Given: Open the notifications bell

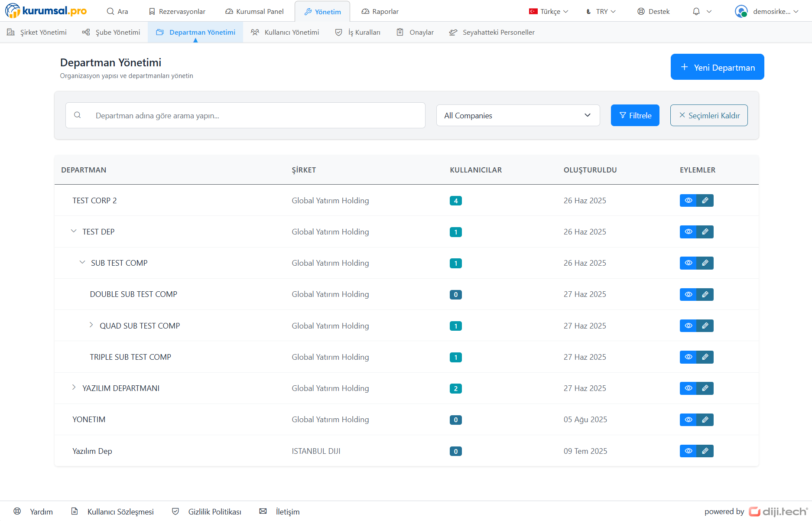Looking at the screenshot, I should click(696, 11).
